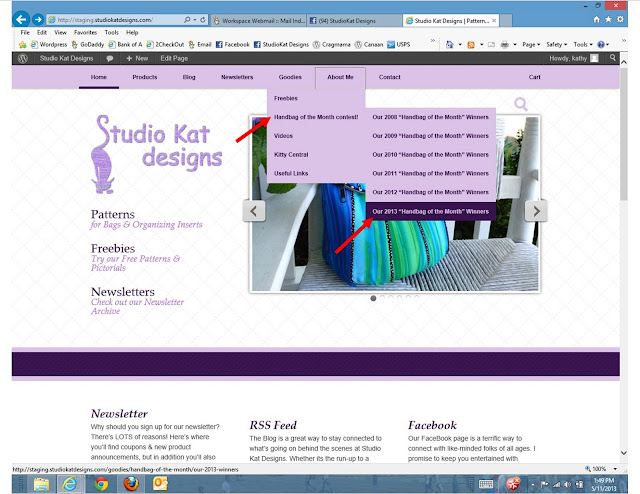Show next slide with right arrow
The height and width of the screenshot is (494, 640).
click(x=536, y=211)
